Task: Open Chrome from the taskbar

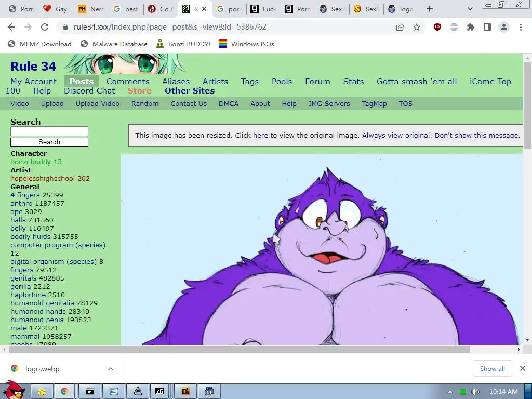Action: [x=64, y=392]
